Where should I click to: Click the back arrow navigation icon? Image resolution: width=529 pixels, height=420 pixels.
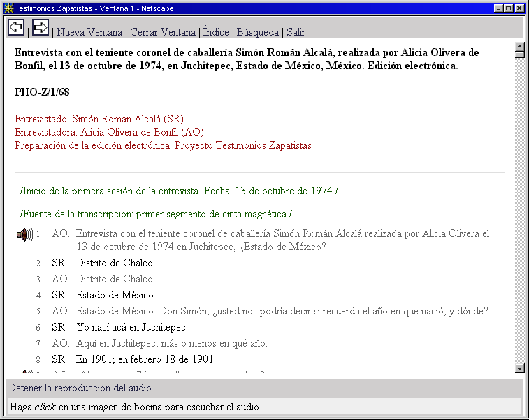(15, 27)
